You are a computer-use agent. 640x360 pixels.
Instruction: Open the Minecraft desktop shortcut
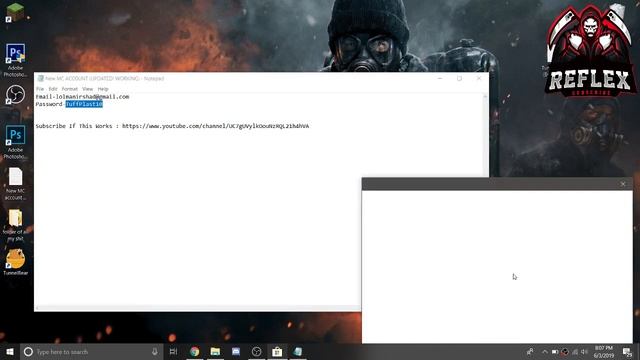point(16,12)
